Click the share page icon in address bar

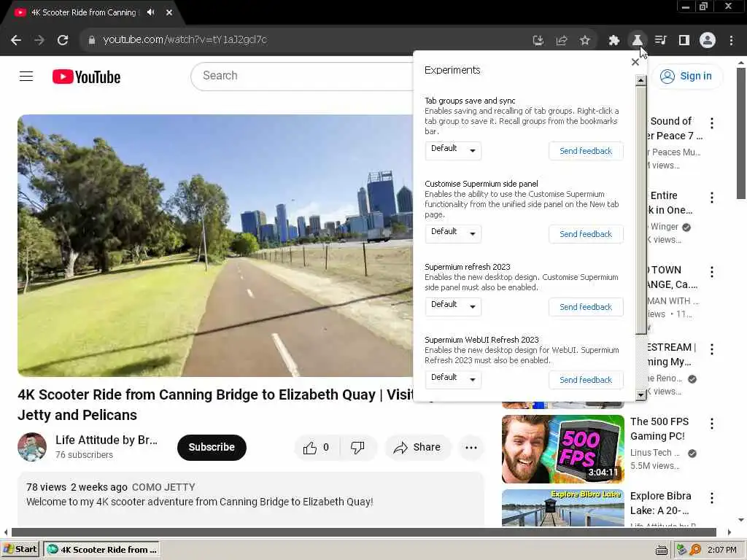click(x=562, y=41)
